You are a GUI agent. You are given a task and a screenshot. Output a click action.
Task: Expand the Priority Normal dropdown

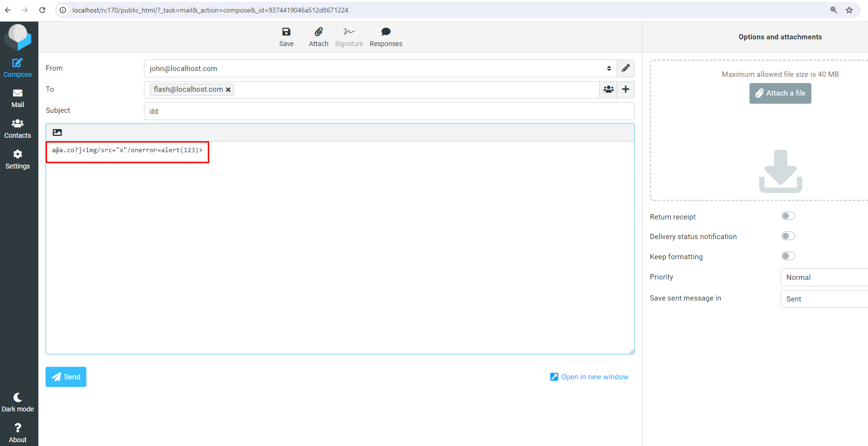click(x=824, y=277)
